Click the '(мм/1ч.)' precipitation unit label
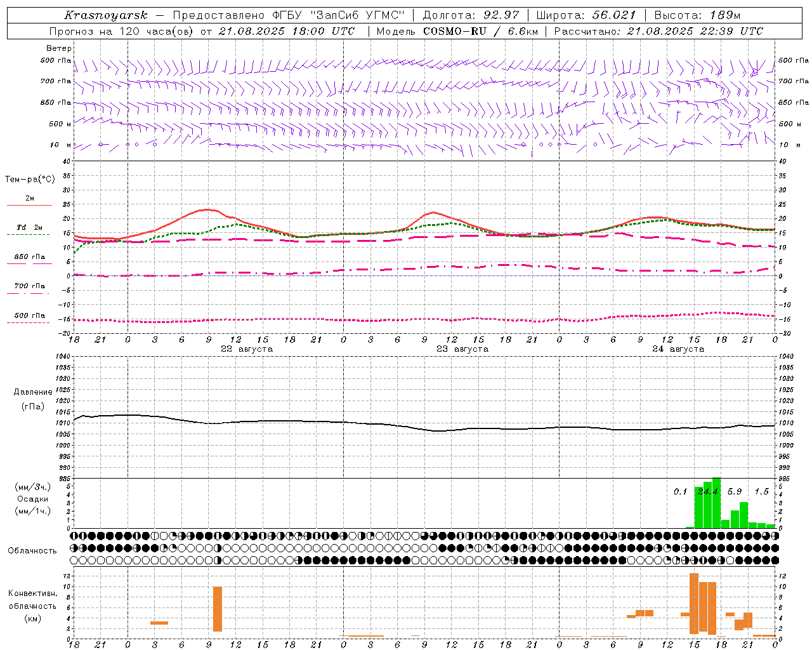Screen dimensions: 812x650 33,511
